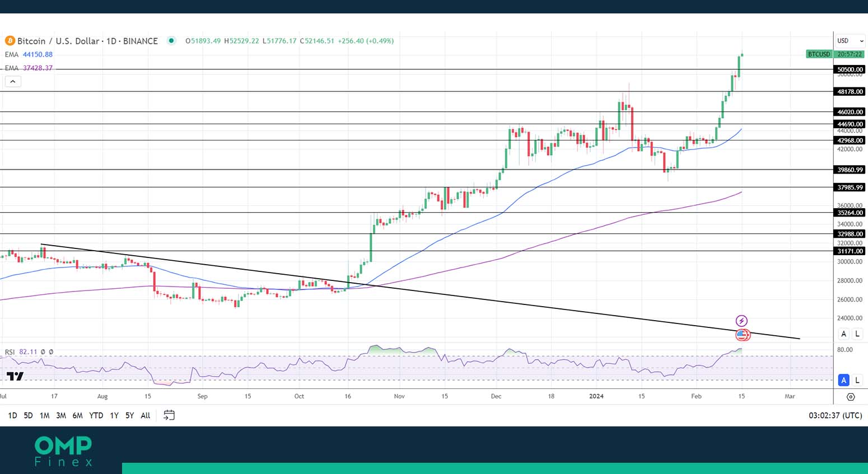Select the 3M time range
Screen dimensions: 868x474
[61, 415]
